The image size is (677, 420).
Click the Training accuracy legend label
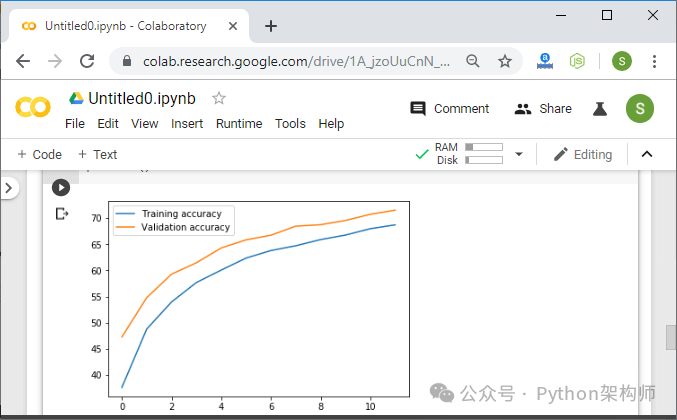(182, 214)
